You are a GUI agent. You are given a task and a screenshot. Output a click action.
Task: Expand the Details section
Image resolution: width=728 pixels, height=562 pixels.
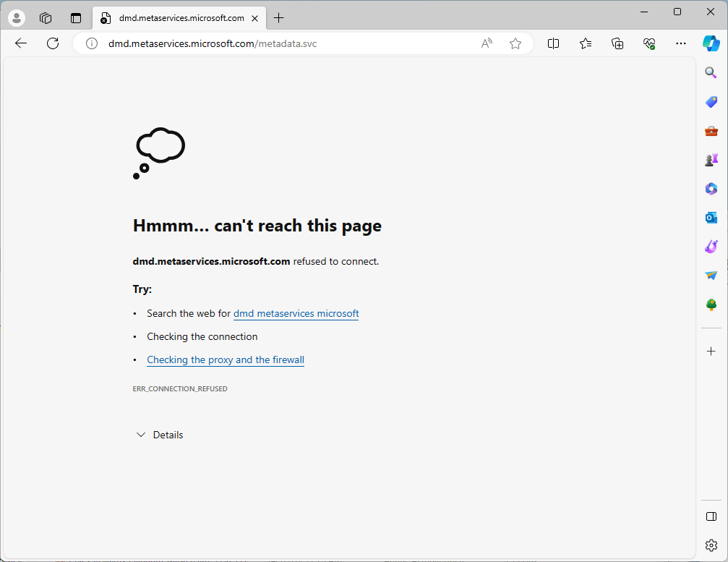[x=160, y=435]
